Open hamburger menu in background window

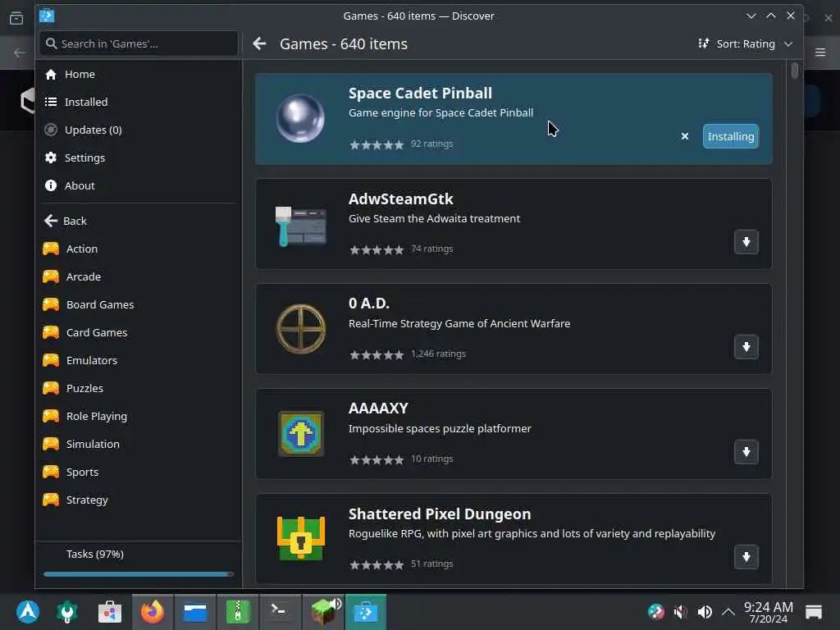click(820, 52)
